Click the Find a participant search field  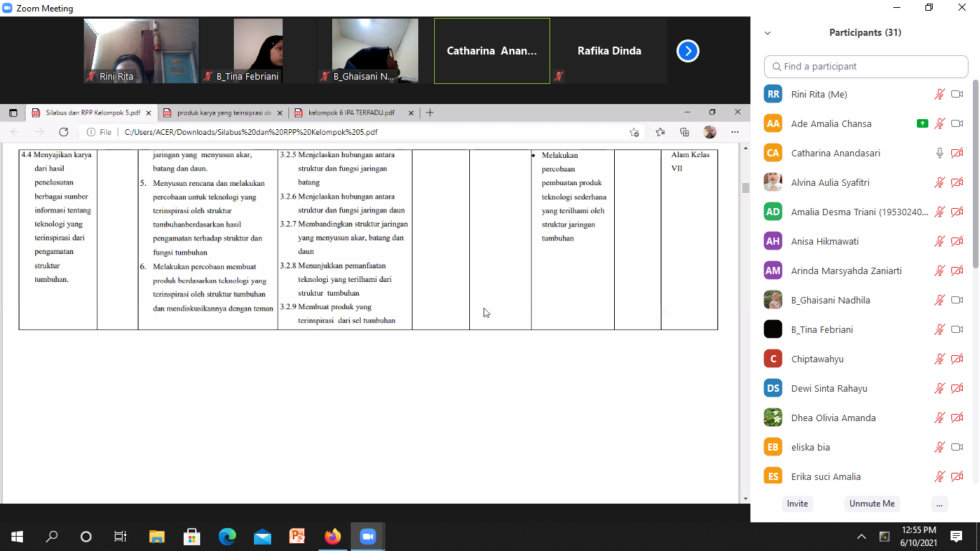click(x=866, y=66)
